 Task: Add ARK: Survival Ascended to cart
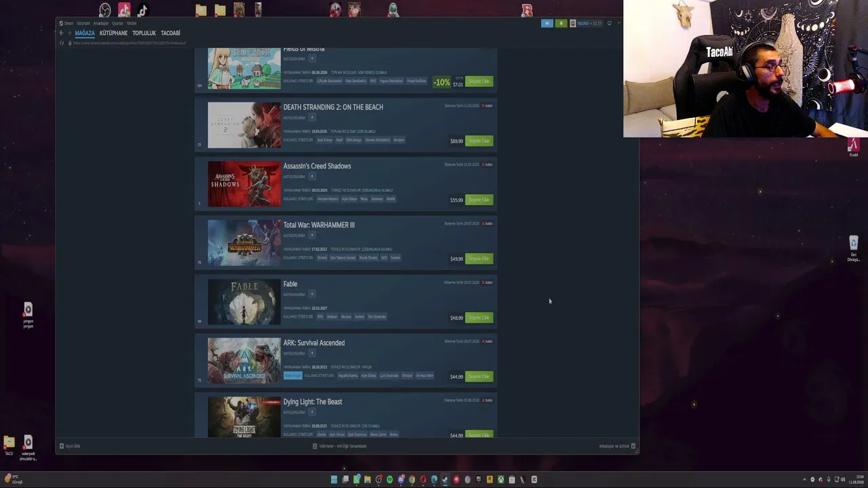pyautogui.click(x=479, y=377)
